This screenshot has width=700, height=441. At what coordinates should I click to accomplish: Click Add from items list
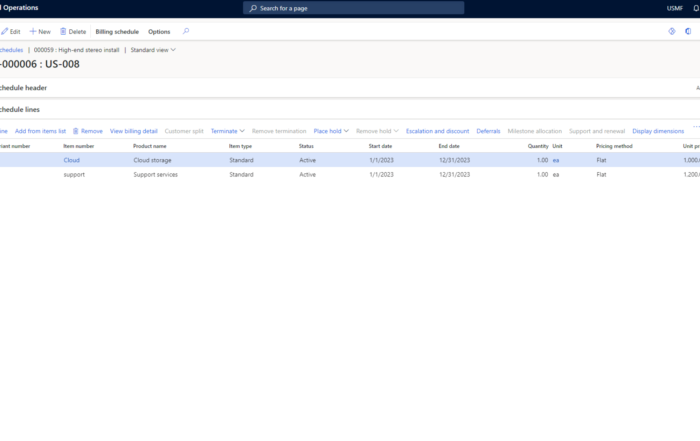pos(40,131)
